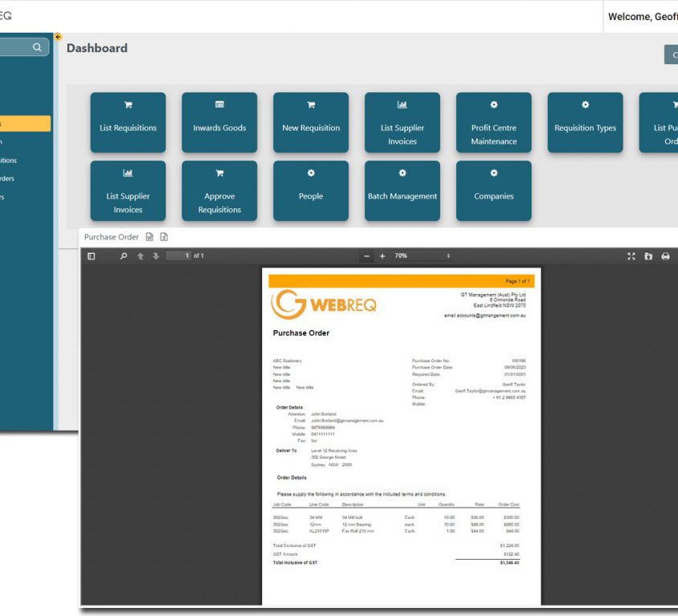Open the Inwards Goods tile

(219, 122)
